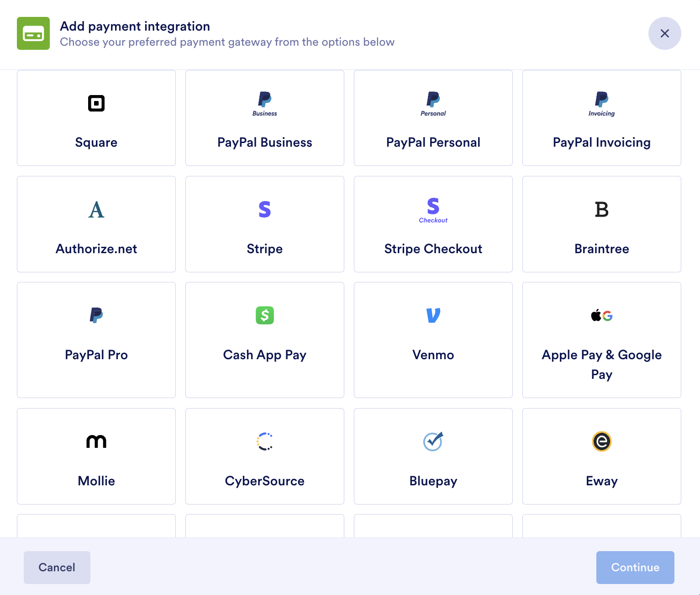Screen dimensions: 700x595
Task: Click the Authorize.net letter A icon
Action: 96,210
